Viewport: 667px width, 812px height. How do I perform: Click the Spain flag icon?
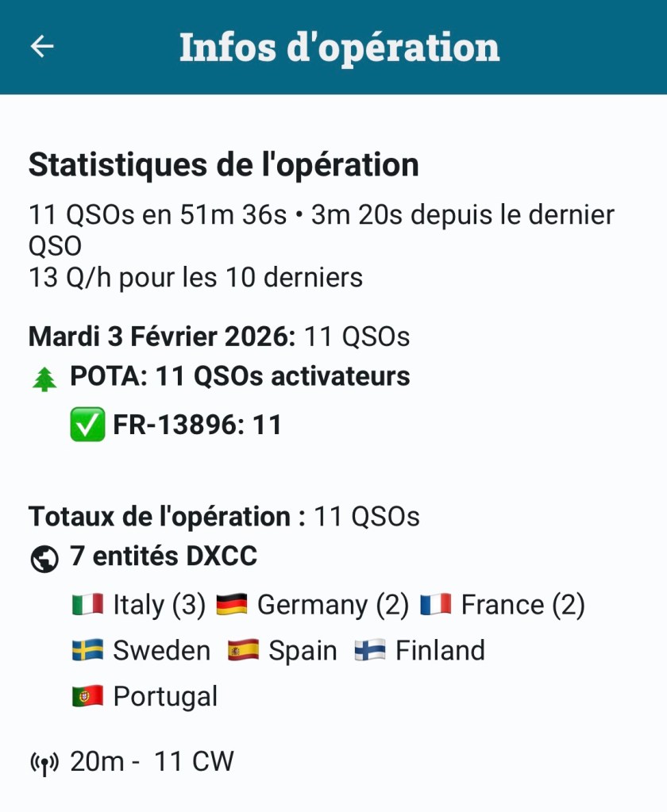[243, 652]
